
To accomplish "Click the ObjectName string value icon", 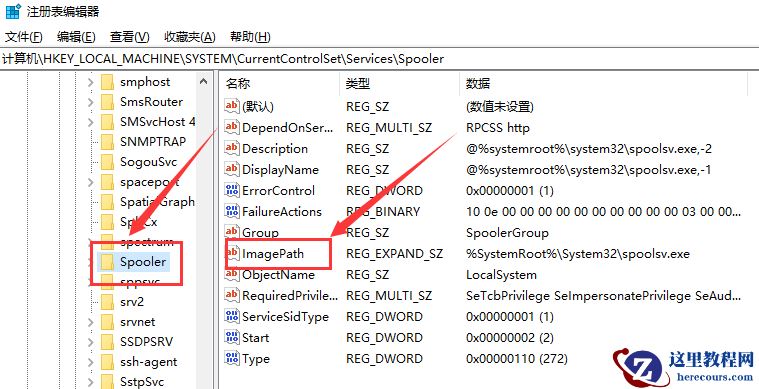I will click(232, 274).
